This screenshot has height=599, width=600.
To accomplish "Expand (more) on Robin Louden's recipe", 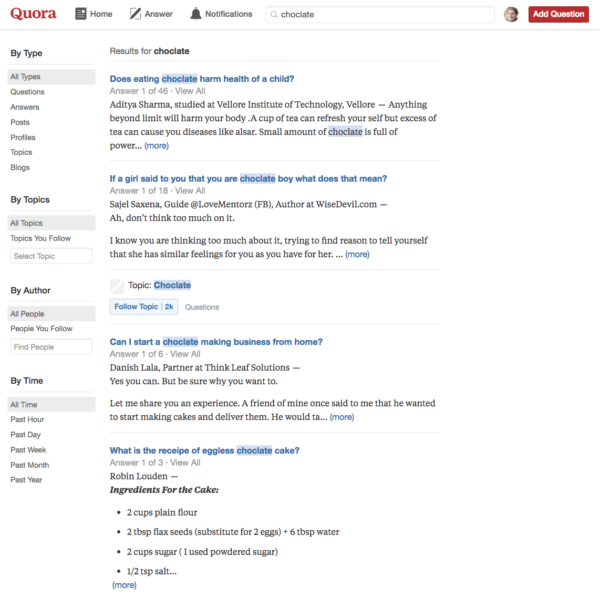I will 124,585.
